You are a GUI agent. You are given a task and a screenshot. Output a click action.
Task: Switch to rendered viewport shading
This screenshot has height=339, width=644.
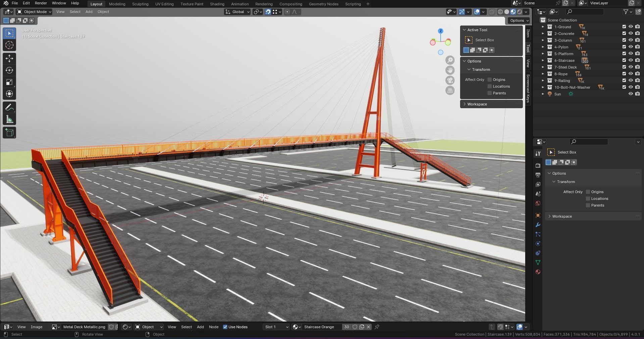click(x=519, y=12)
